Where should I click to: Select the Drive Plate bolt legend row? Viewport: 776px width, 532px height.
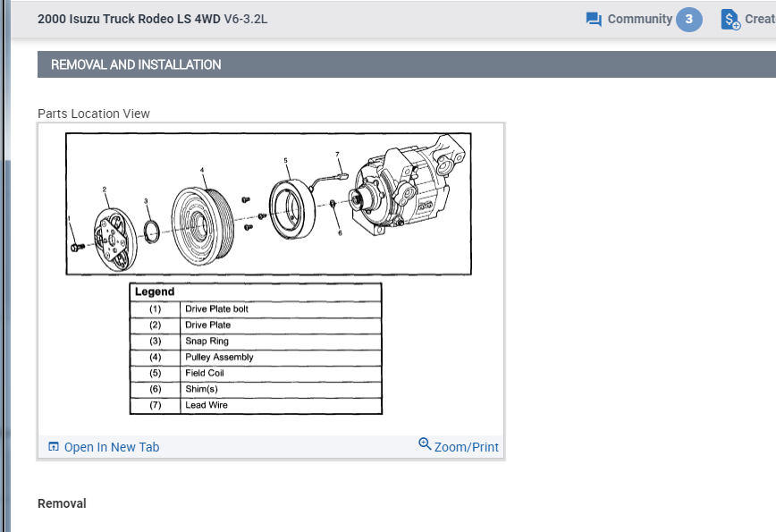(x=256, y=308)
